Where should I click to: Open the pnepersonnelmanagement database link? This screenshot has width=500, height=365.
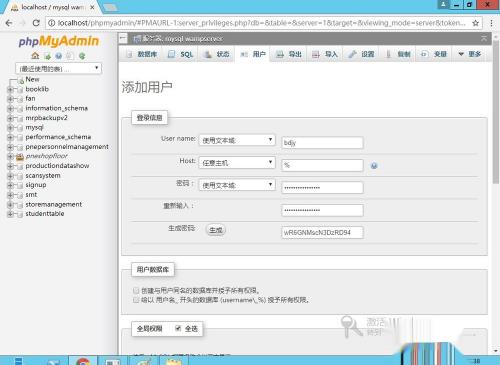pos(67,147)
